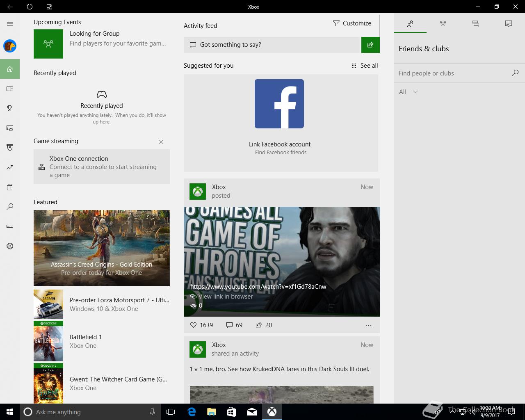Switch to Messages tab in right panel
The image size is (525, 420).
coord(476,24)
